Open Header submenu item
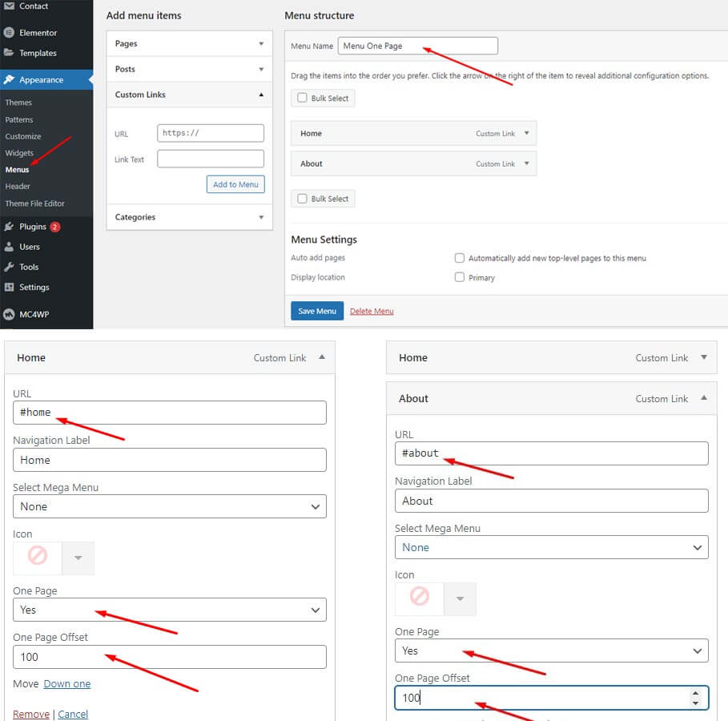Viewport: 728px width, 721px height. coord(18,187)
